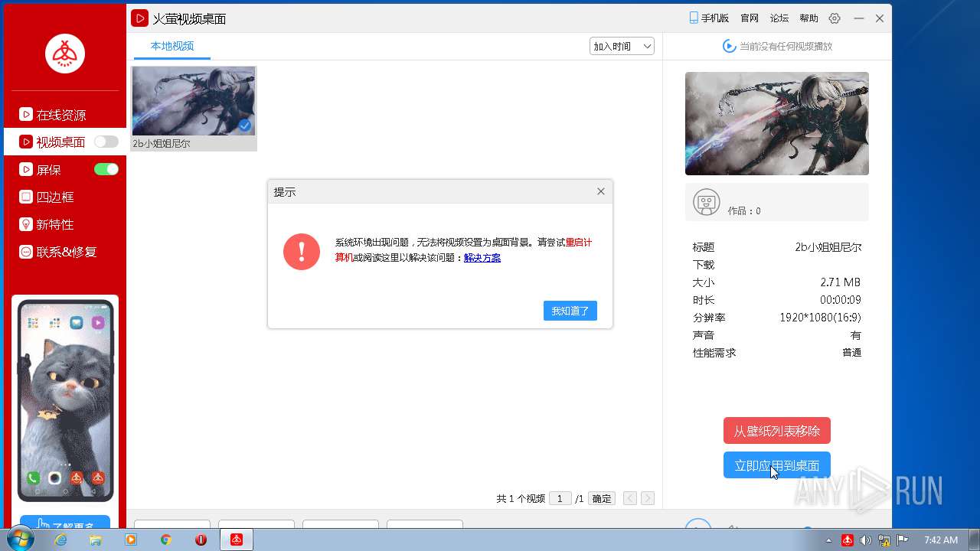Screen dimensions: 980x551
Task: Open 手机版 mobile version
Action: point(710,18)
